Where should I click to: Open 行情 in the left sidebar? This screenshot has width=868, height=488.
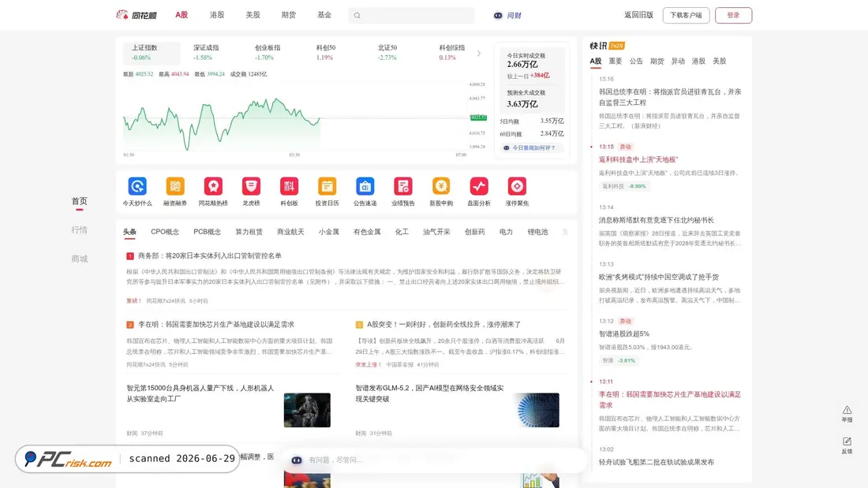click(x=79, y=230)
